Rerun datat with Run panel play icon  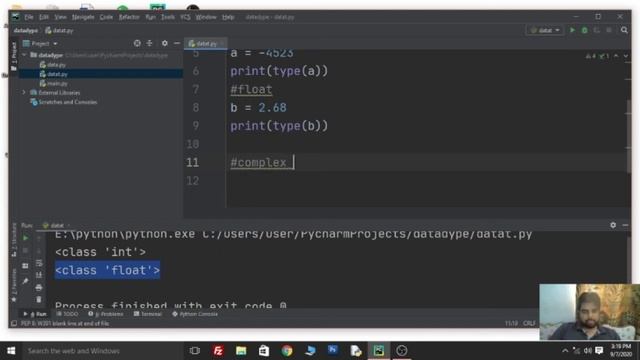25,238
